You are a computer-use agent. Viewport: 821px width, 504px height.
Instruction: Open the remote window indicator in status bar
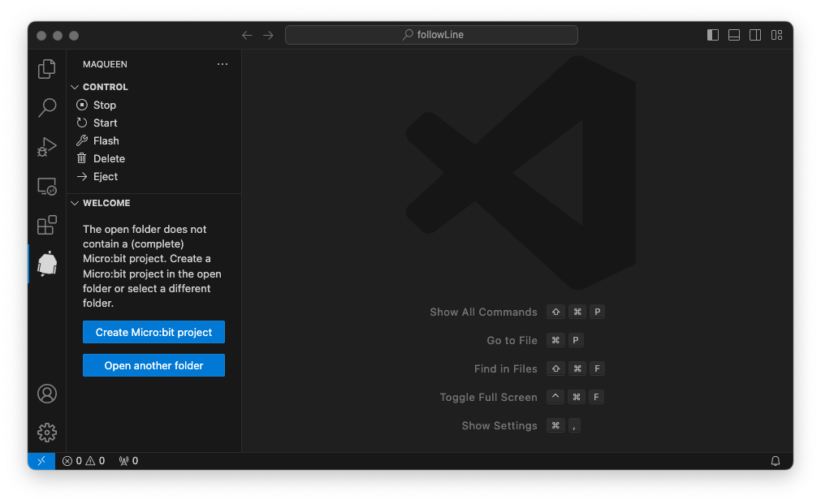[x=41, y=460]
